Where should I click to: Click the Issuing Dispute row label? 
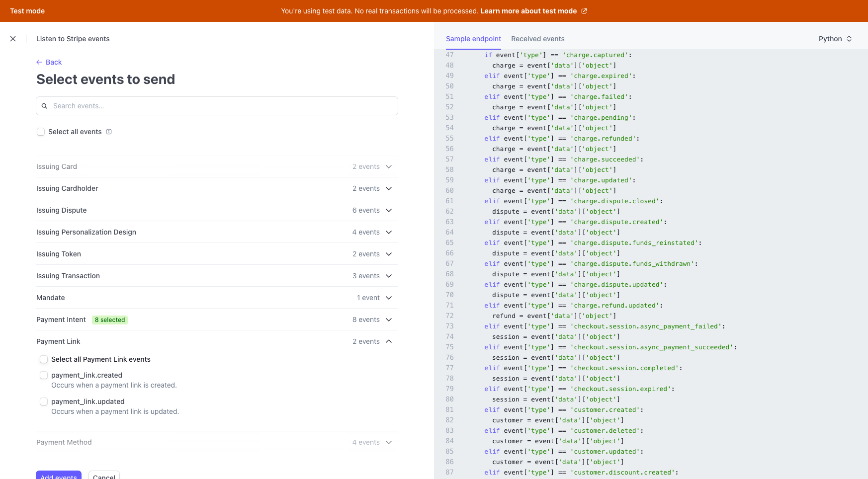click(62, 210)
